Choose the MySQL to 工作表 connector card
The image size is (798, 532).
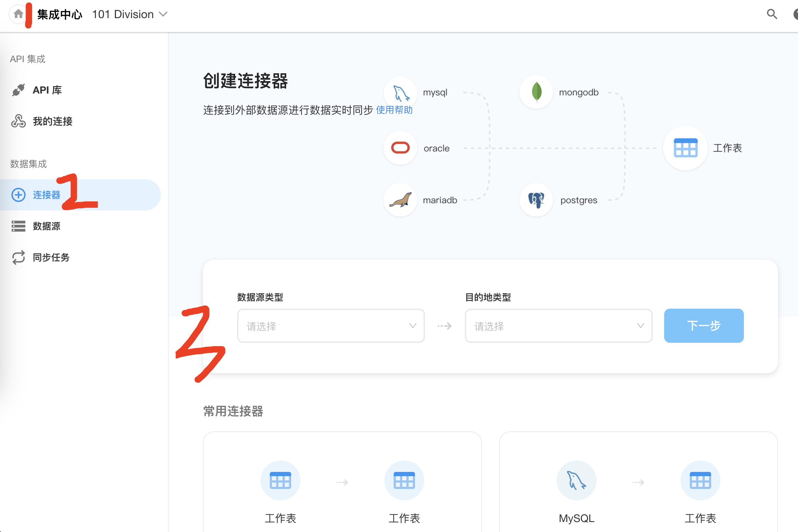638,482
